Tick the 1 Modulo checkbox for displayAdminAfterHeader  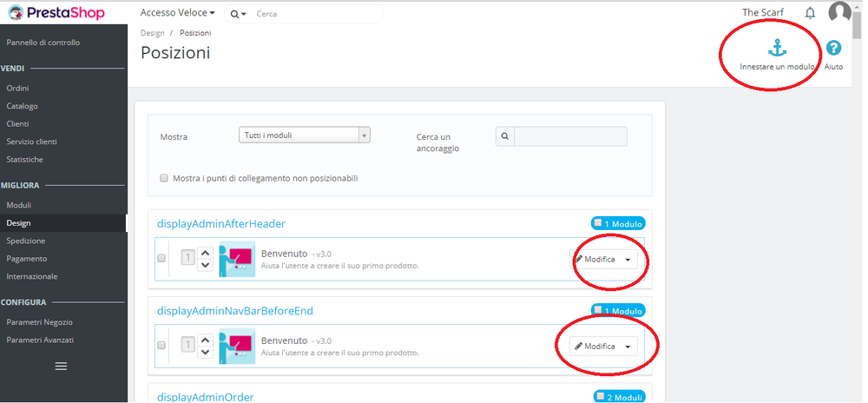pos(598,223)
